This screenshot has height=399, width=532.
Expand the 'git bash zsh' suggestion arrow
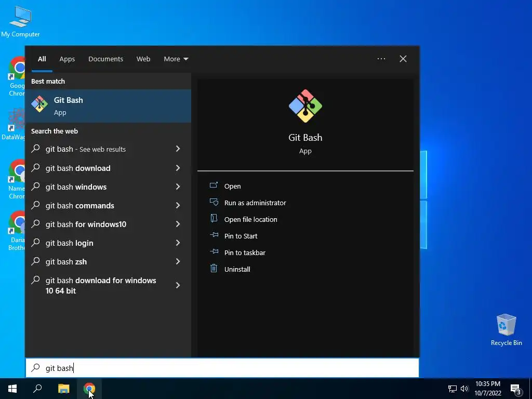pyautogui.click(x=178, y=261)
